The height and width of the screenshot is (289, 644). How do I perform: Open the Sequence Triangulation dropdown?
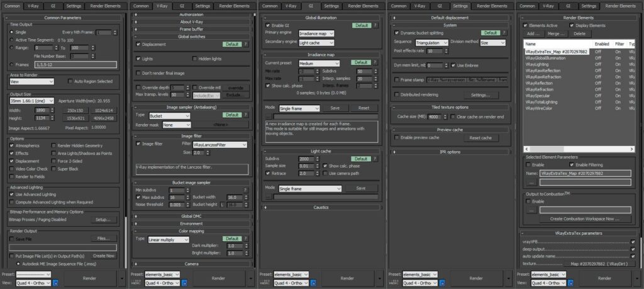click(x=431, y=43)
